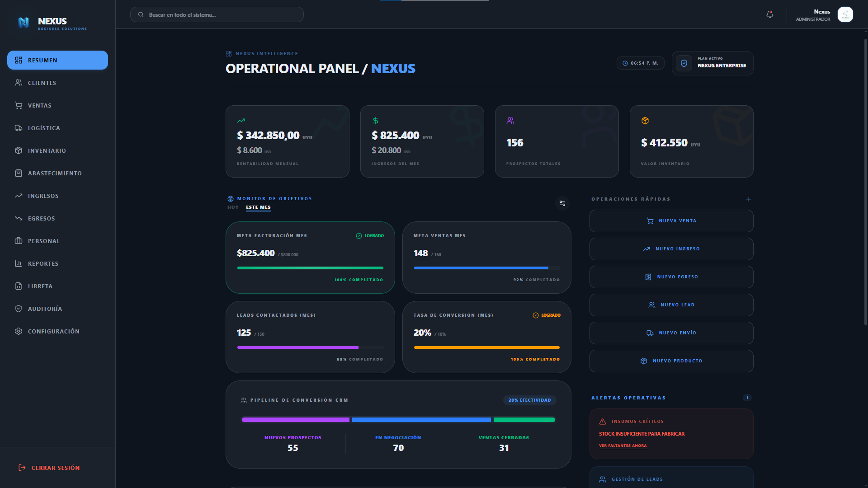Add a Nuevo Lead
The width and height of the screenshot is (868, 488).
click(671, 305)
